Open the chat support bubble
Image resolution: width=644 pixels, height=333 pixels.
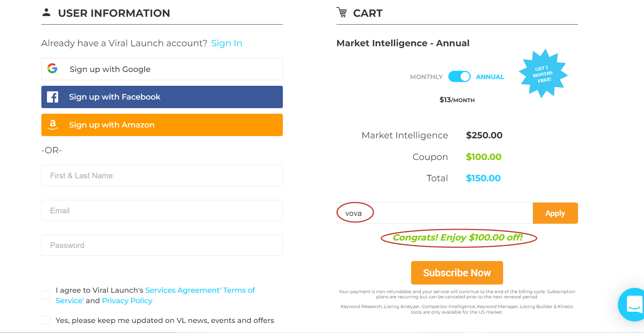click(632, 304)
